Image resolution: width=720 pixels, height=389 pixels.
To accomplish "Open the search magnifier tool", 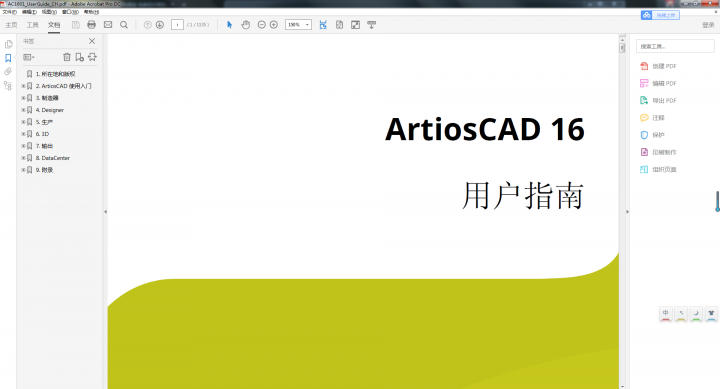I will [124, 25].
